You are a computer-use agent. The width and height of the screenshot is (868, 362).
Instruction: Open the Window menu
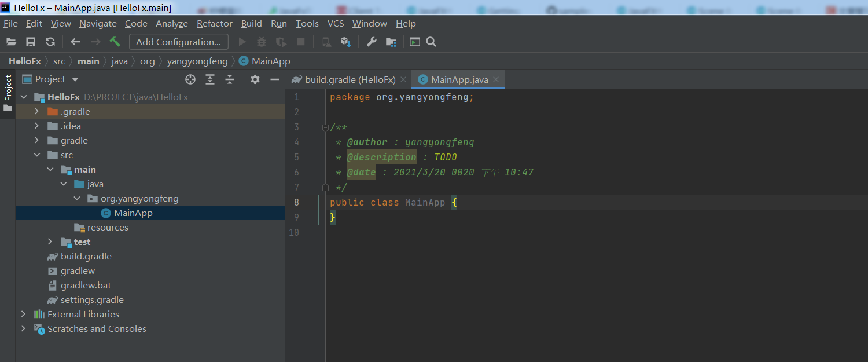click(370, 23)
